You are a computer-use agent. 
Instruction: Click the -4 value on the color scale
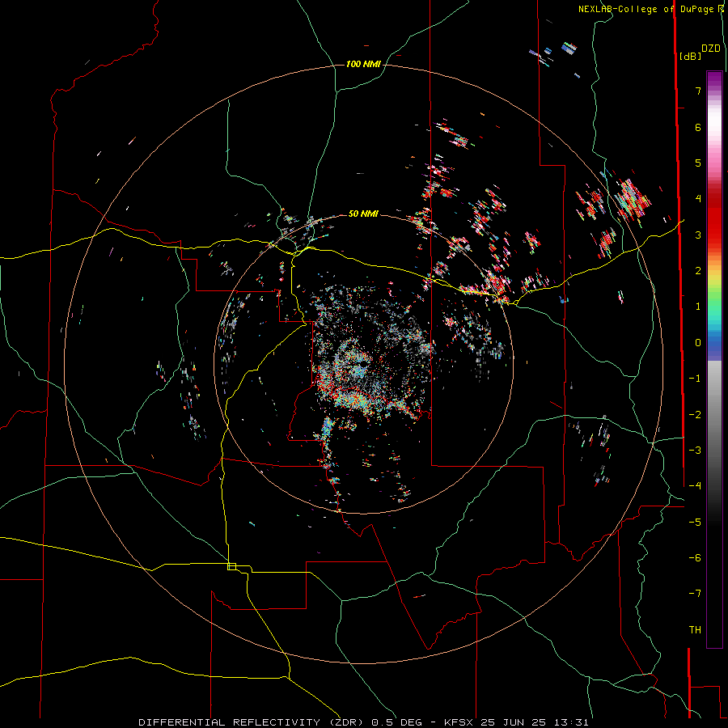tap(695, 486)
